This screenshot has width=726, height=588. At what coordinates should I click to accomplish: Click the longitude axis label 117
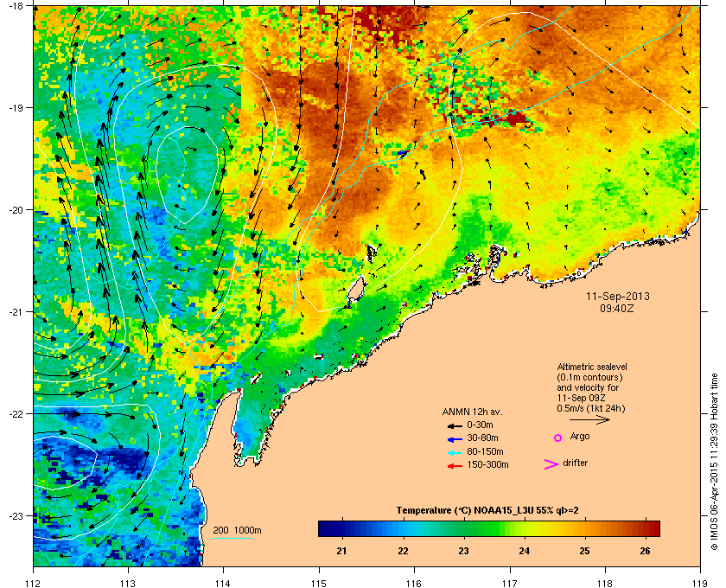click(x=509, y=584)
